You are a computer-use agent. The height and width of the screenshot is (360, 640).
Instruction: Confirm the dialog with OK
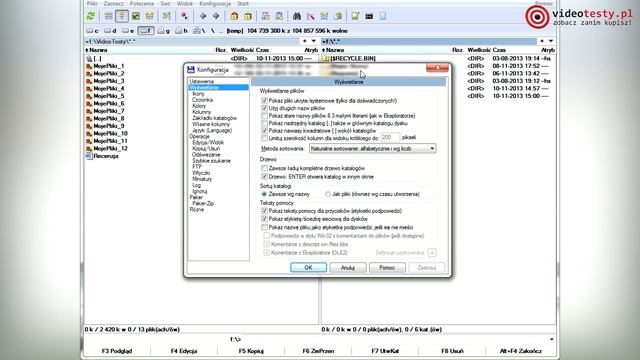tap(308, 268)
